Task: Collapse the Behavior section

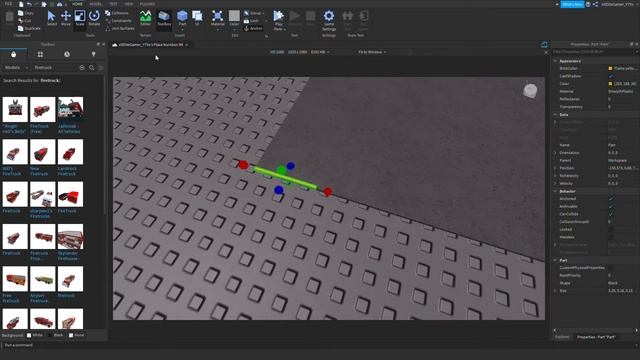Action: 555,191
